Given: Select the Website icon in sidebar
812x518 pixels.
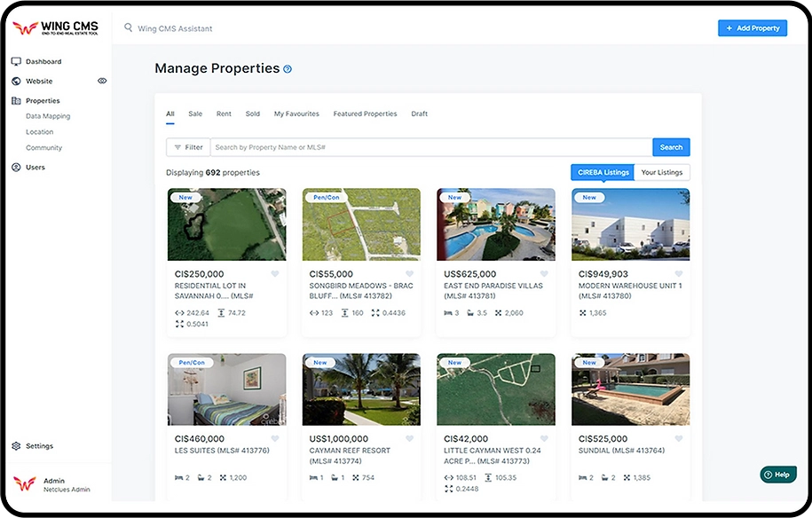Looking at the screenshot, I should [15, 80].
